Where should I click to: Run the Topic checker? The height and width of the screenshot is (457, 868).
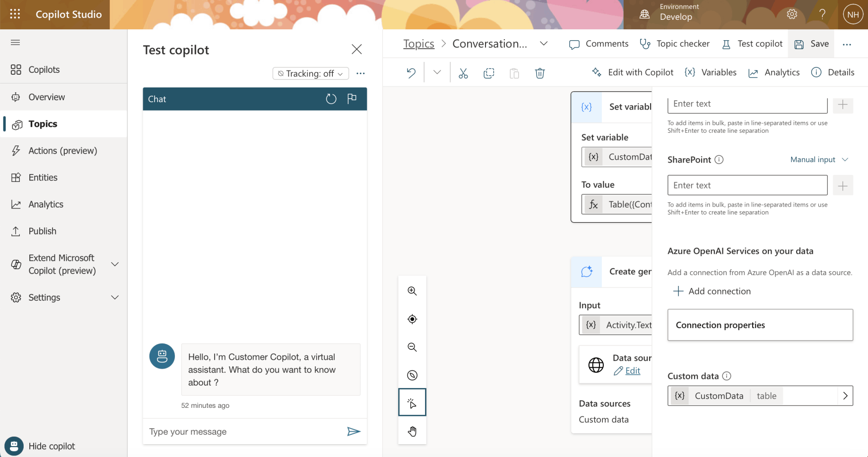[x=675, y=44]
